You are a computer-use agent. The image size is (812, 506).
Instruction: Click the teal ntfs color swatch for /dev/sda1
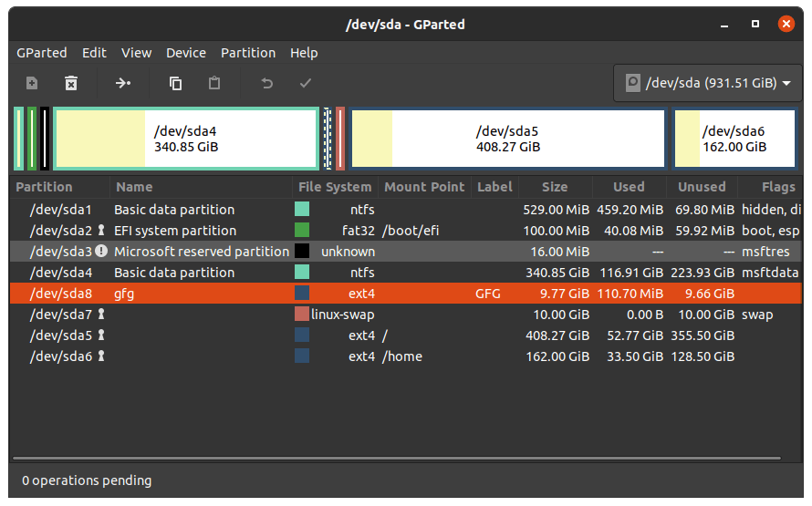click(x=302, y=209)
